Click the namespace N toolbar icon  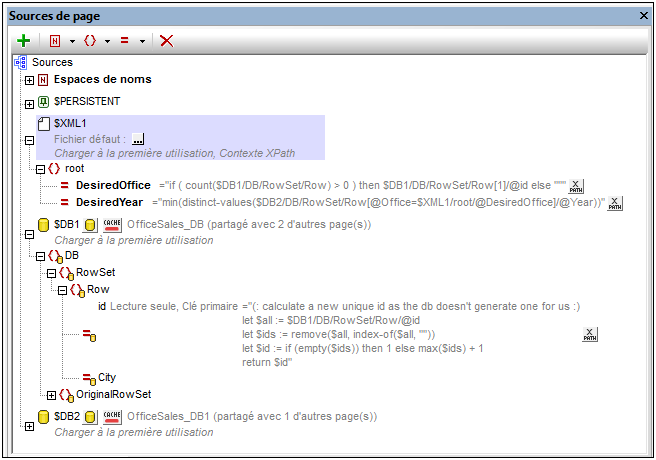[x=55, y=41]
